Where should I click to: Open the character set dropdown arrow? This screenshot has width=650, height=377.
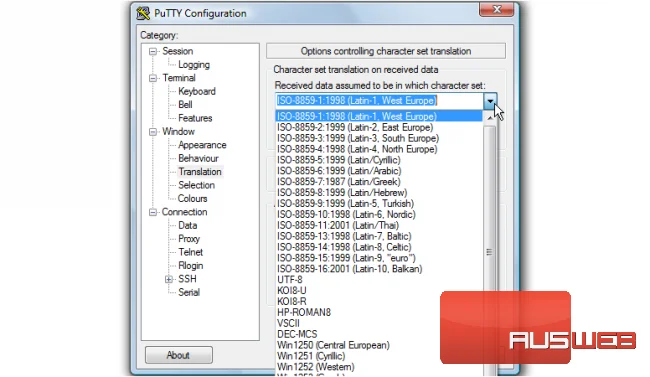coord(490,101)
